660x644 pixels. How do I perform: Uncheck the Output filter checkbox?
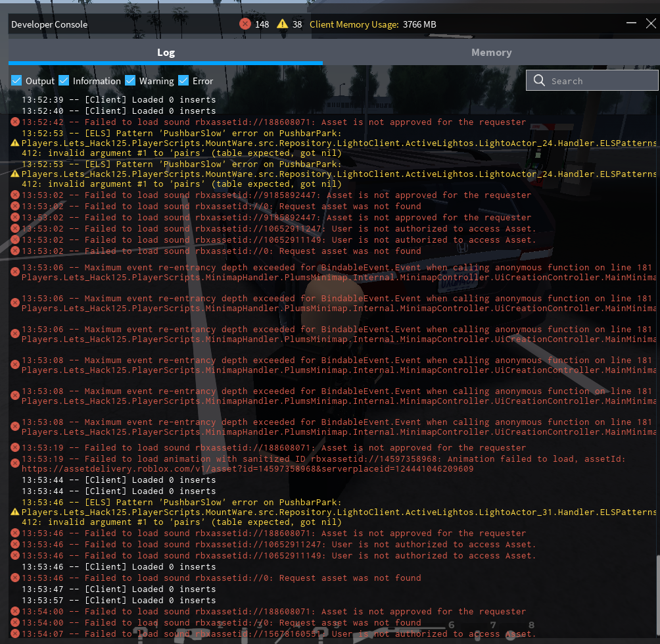16,81
